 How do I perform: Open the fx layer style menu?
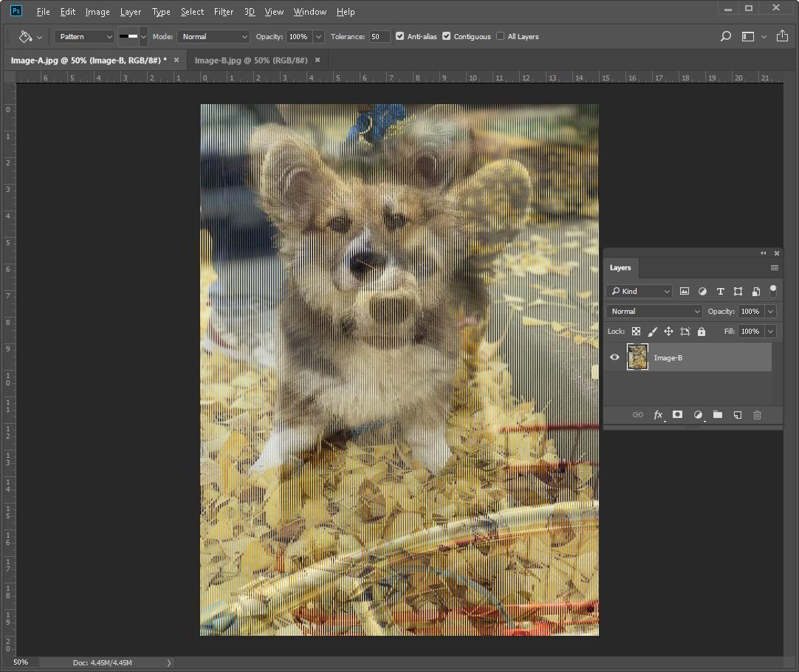(x=657, y=415)
